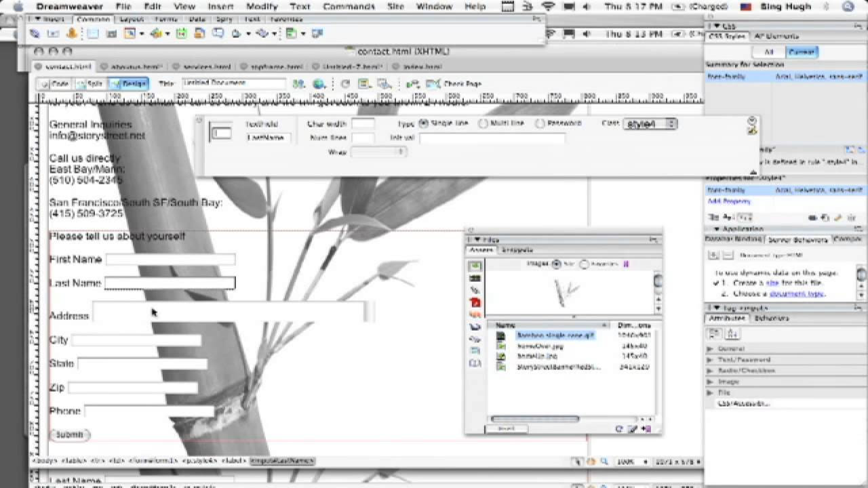Click the Insert button in Assets panel

tap(507, 428)
